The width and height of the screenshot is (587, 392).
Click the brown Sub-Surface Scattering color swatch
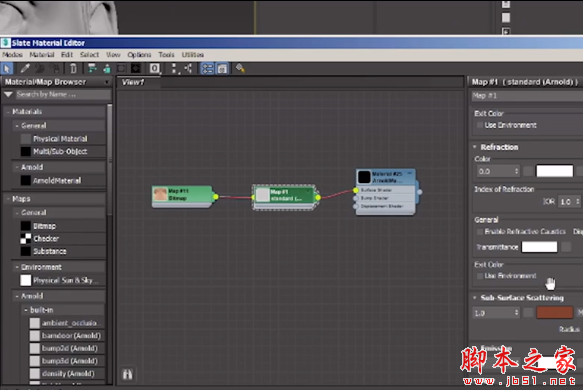pyautogui.click(x=554, y=313)
